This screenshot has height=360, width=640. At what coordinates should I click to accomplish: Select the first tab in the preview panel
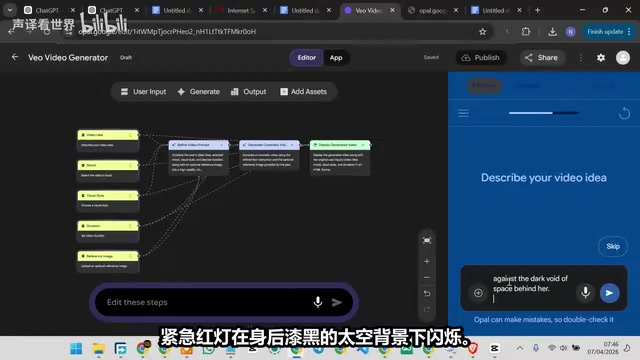pos(484,86)
